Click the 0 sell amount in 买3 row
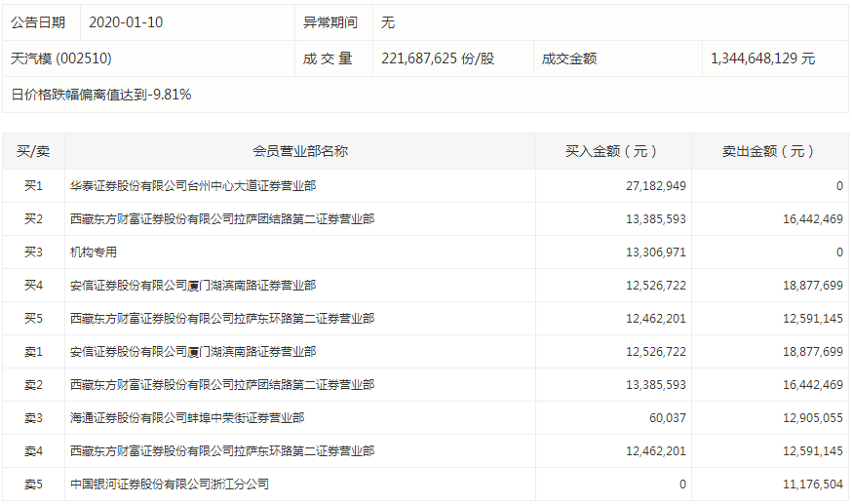 (x=839, y=252)
